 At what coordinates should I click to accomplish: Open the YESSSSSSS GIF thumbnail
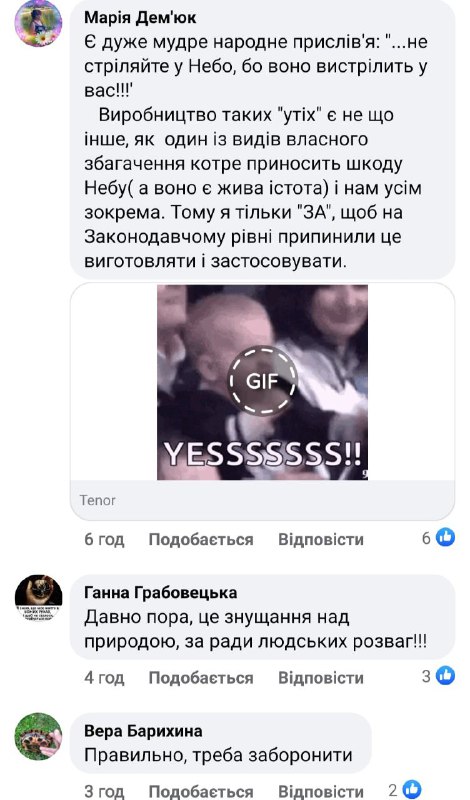click(x=262, y=382)
